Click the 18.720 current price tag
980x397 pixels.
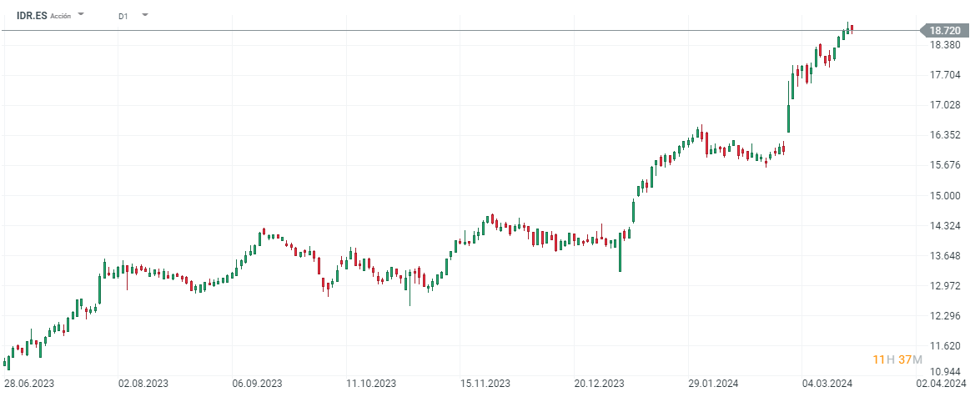[x=945, y=31]
